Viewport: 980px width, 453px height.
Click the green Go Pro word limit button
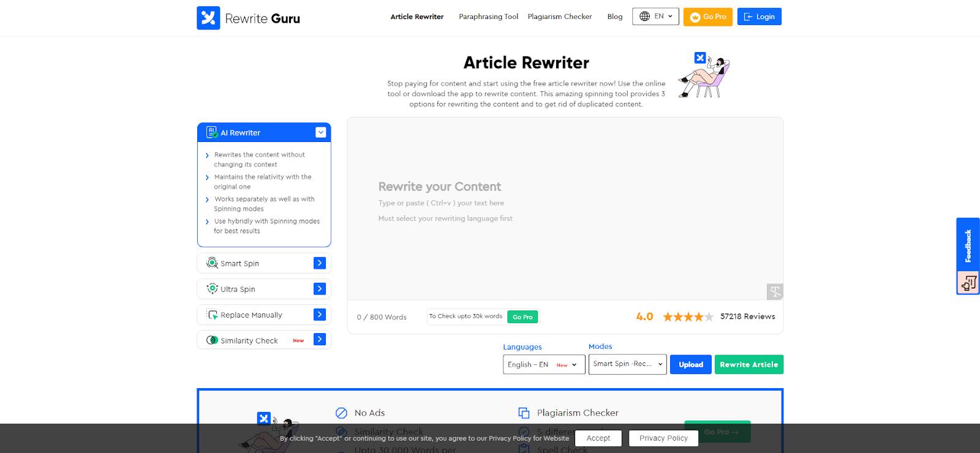[x=522, y=317]
